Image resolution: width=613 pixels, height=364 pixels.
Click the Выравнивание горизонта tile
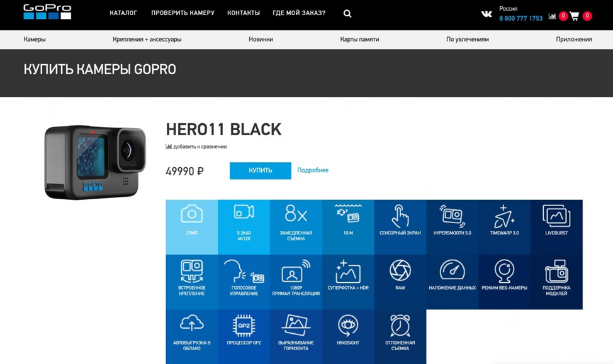coord(296,337)
